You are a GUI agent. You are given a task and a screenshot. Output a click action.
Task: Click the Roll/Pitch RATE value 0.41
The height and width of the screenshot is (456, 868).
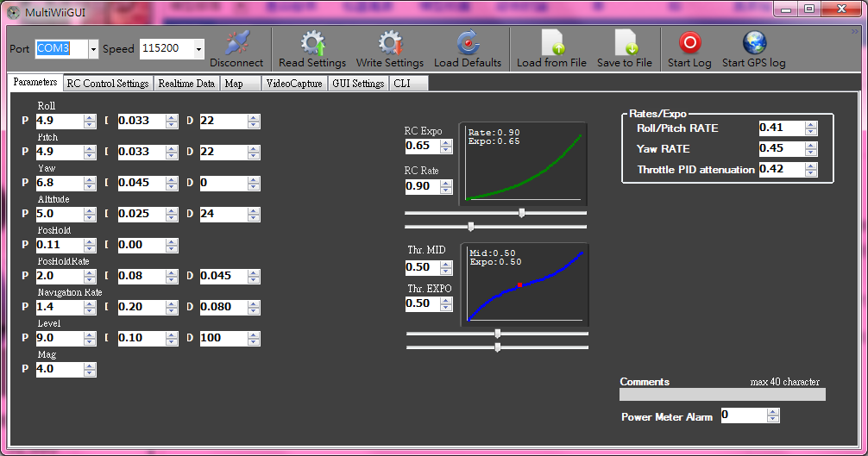pyautogui.click(x=783, y=128)
